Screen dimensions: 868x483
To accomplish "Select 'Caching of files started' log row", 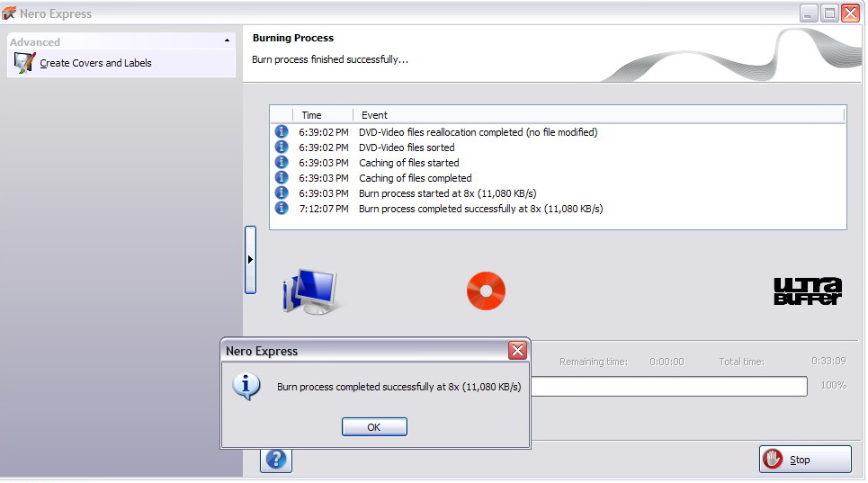I will 558,163.
